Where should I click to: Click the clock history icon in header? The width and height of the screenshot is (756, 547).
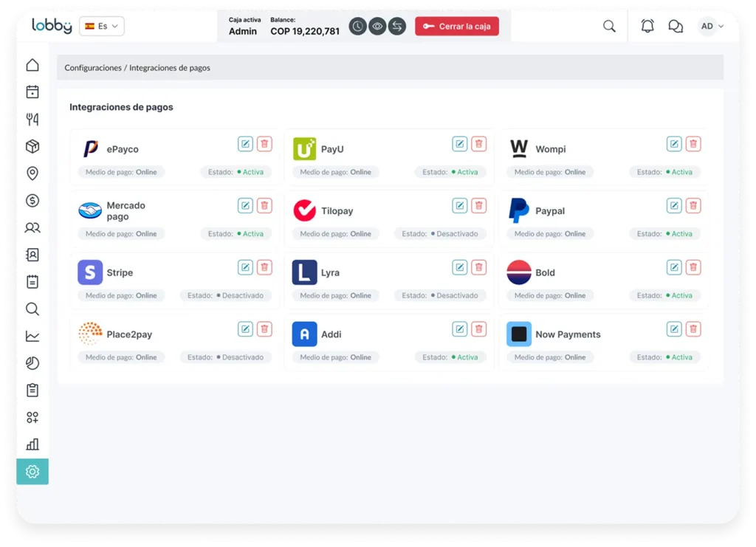point(358,27)
